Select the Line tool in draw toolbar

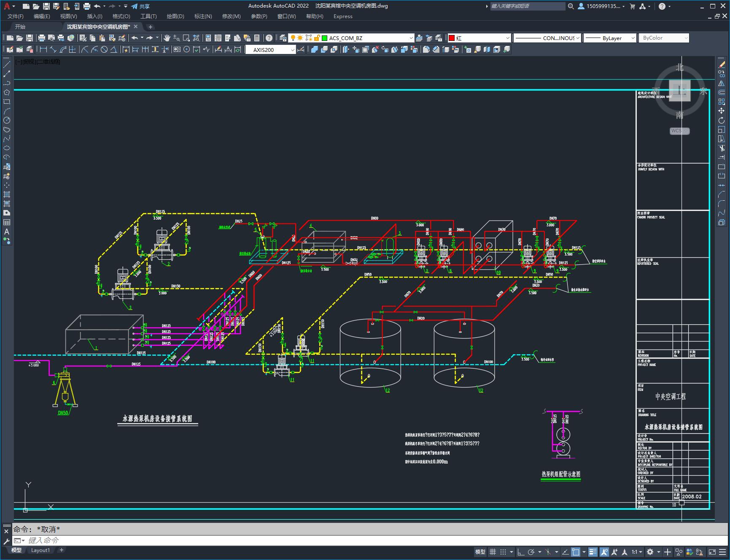[x=7, y=65]
